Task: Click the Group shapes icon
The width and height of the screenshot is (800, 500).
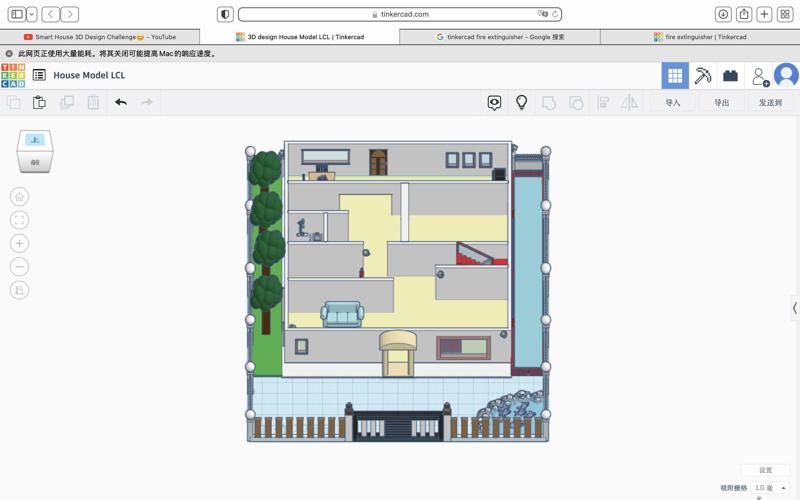Action: (549, 103)
